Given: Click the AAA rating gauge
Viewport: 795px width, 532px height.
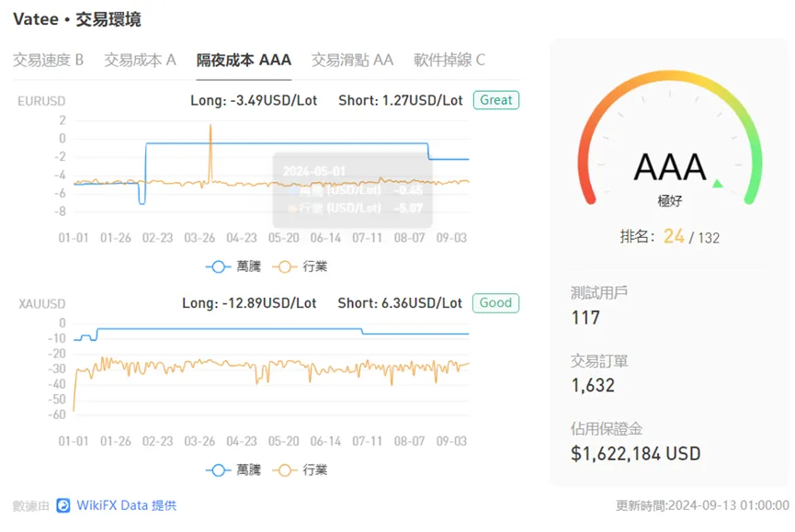Looking at the screenshot, I should click(670, 140).
